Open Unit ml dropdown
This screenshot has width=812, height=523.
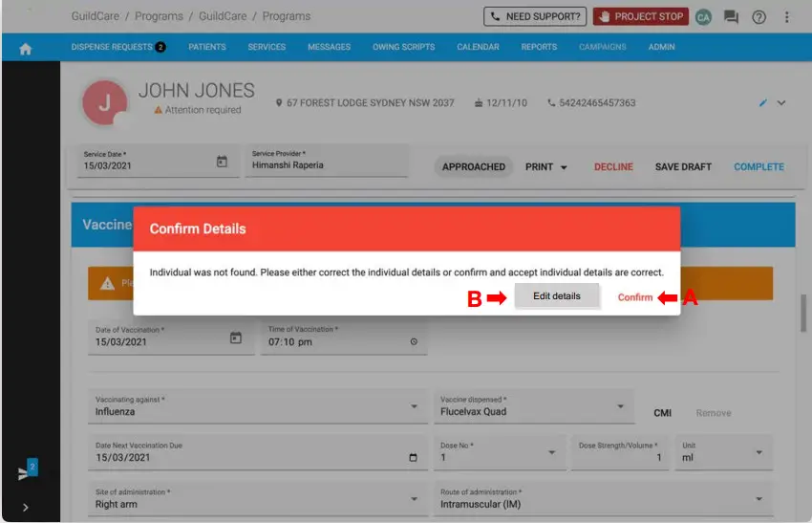723,452
